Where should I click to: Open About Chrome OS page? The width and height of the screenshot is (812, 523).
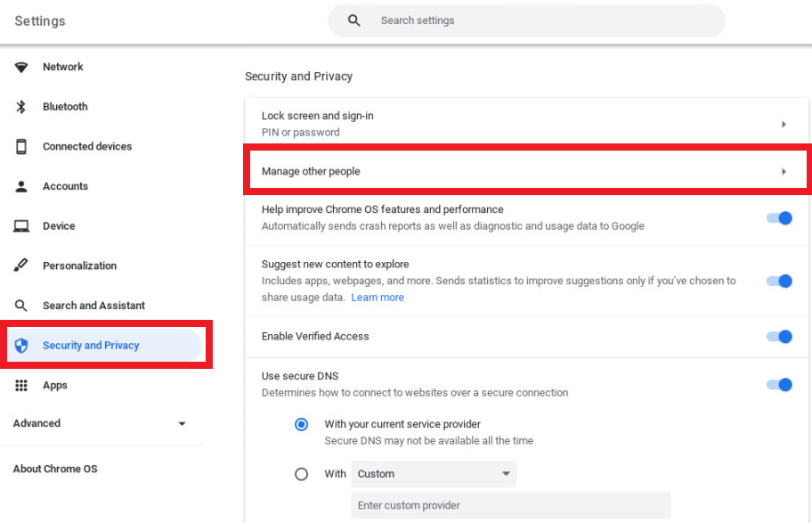pos(55,469)
